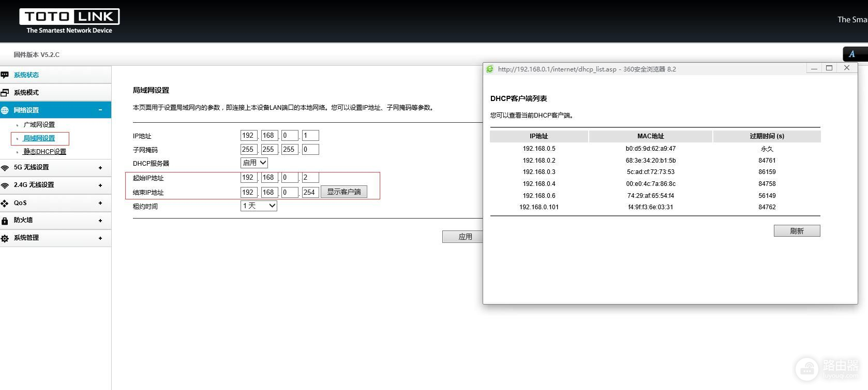This screenshot has width=868, height=390.
Task: Click MAC address b0:d5:9d:62:a9:47
Action: (651, 149)
